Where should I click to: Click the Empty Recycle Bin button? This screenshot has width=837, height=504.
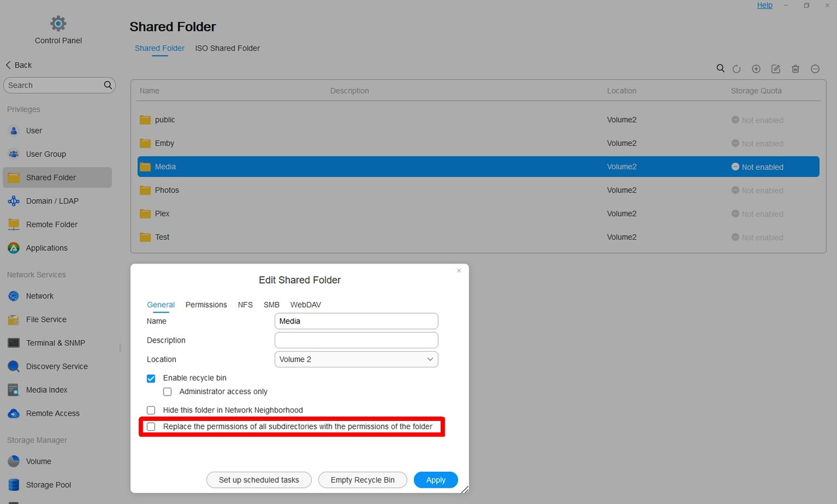(x=363, y=480)
